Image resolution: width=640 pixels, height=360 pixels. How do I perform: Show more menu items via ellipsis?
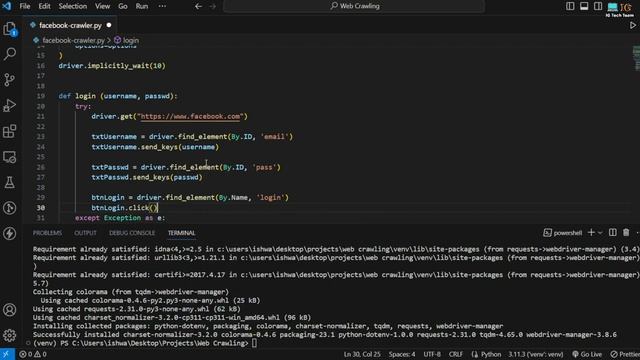click(162, 6)
